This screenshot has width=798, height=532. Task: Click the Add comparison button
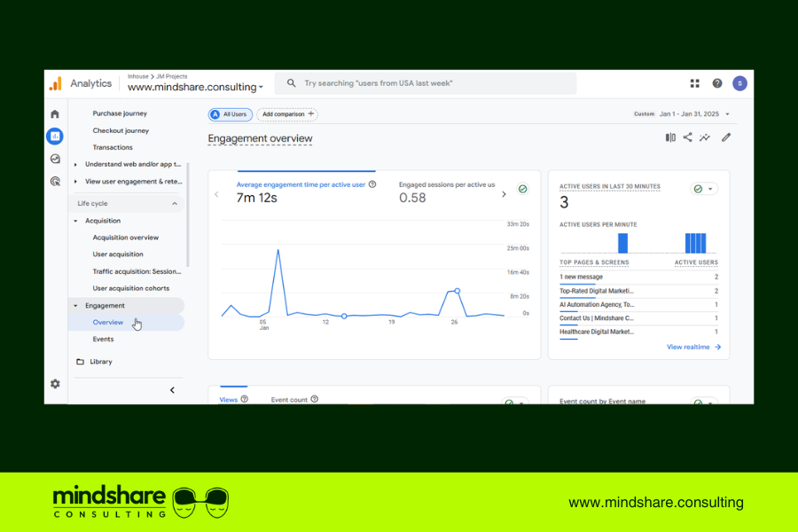click(x=287, y=114)
